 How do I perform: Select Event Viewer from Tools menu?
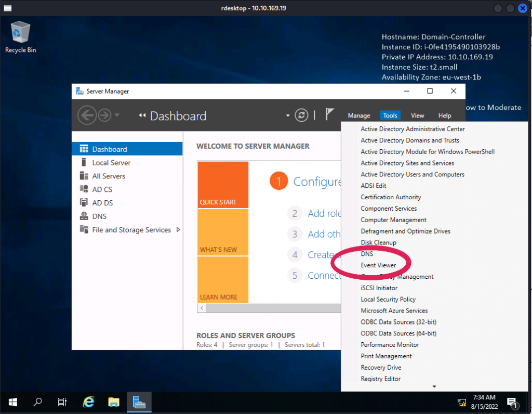(x=378, y=265)
